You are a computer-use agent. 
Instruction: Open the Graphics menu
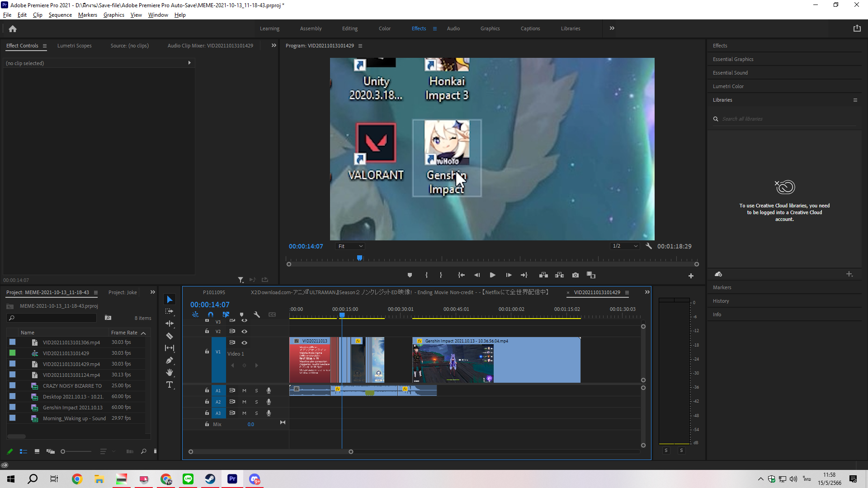pos(113,15)
